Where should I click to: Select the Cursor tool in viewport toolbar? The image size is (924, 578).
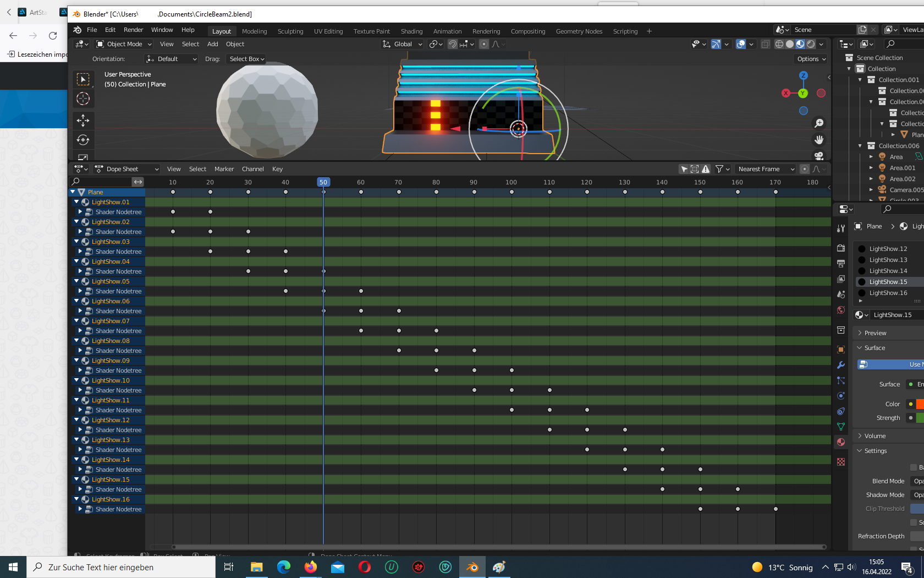tap(83, 99)
